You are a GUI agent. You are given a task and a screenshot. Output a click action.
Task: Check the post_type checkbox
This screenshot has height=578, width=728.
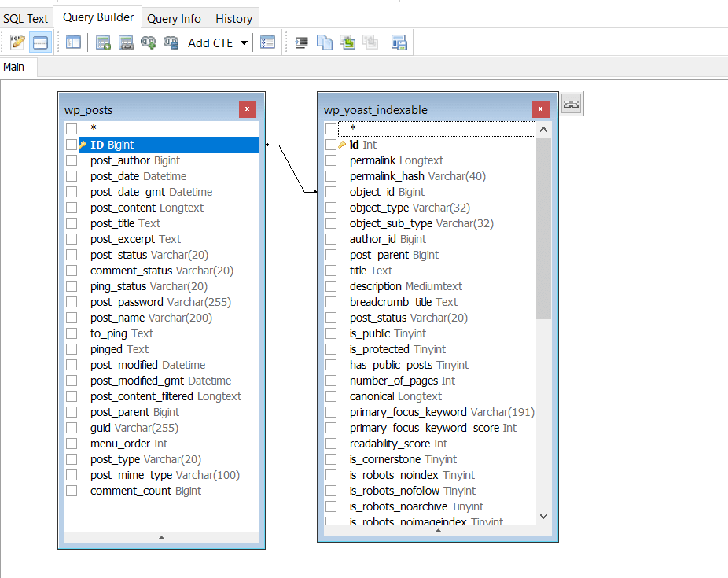(x=72, y=459)
